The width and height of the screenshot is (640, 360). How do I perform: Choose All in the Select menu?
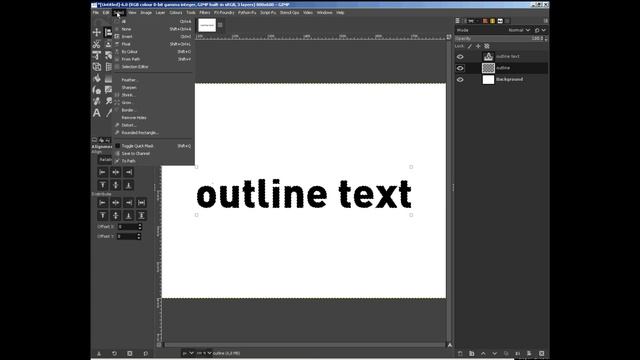tap(153, 22)
